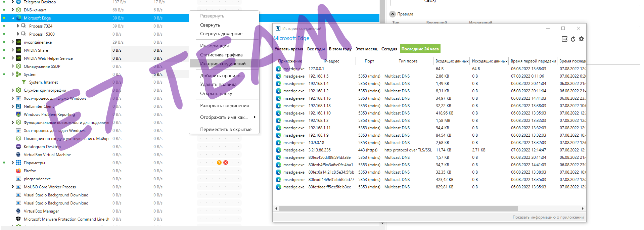Click the VirtualBox Manager icon
The image size is (644, 230).
coord(18,211)
